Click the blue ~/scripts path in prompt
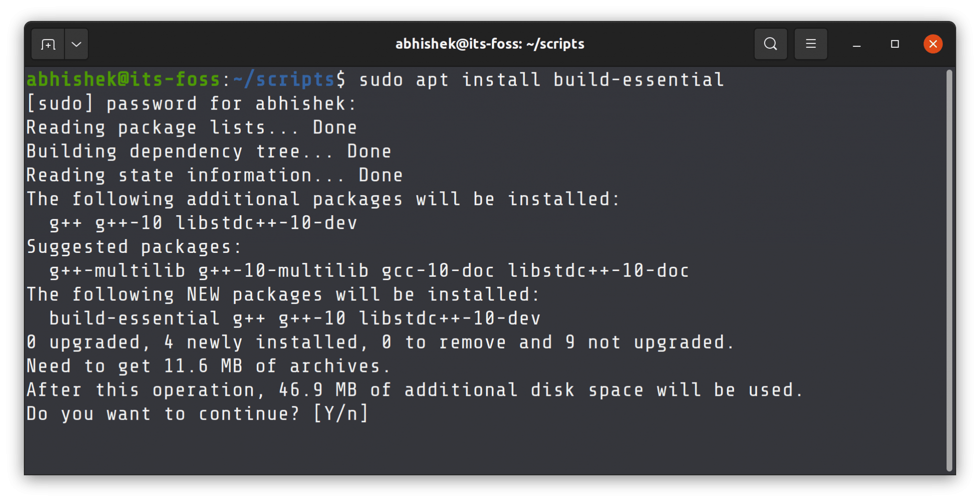Image resolution: width=980 pixels, height=502 pixels. pyautogui.click(x=284, y=79)
